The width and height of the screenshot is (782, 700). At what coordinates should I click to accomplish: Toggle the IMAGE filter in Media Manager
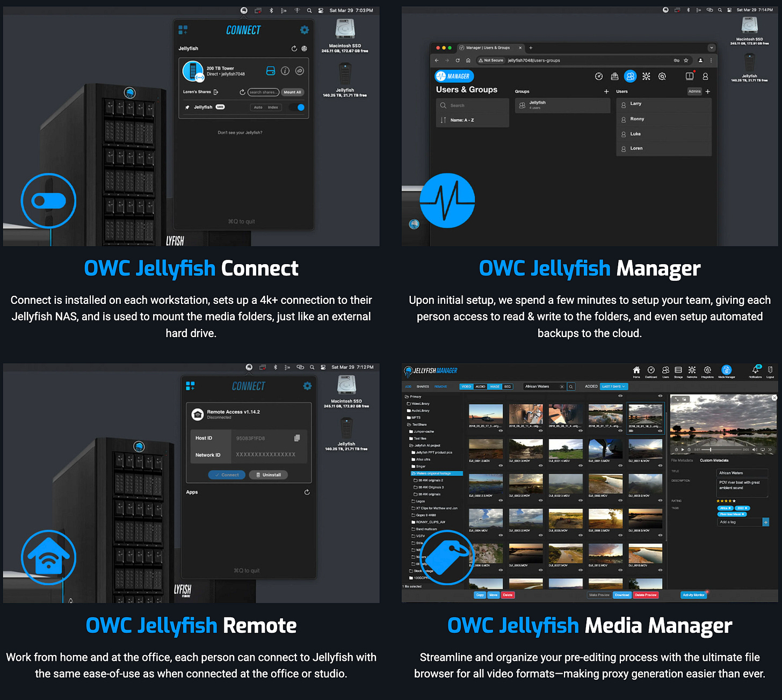(x=495, y=387)
